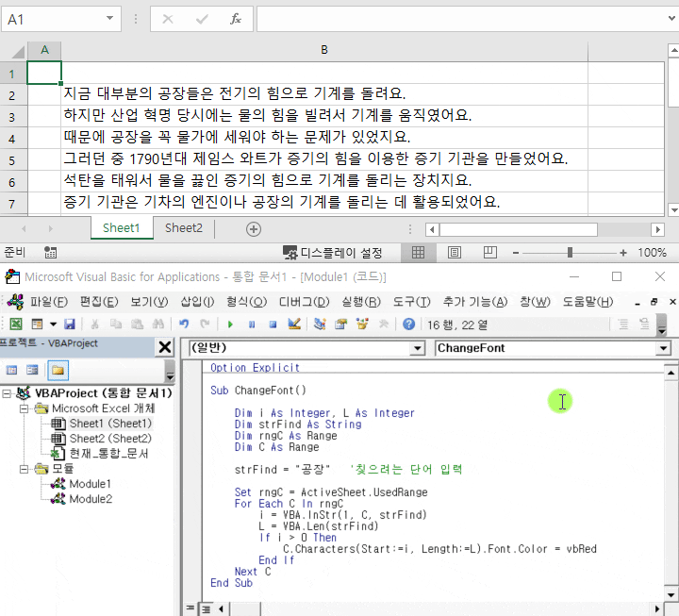Select Sheet1 (Sheet1) in project tree
This screenshot has width=679, height=616.
(110, 424)
